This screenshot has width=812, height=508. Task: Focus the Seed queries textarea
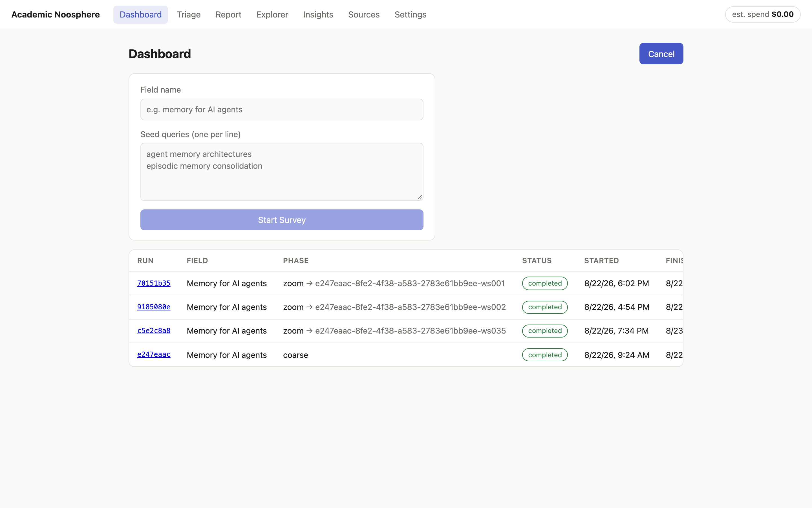282,172
